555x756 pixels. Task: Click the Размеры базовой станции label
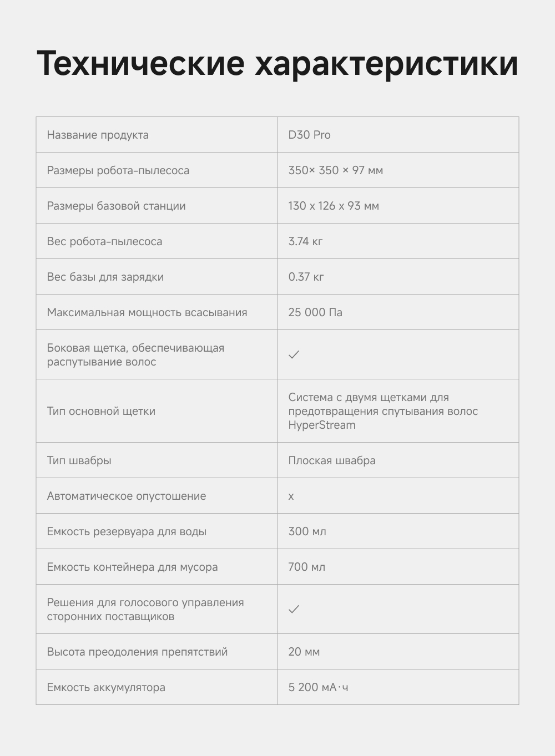116,206
